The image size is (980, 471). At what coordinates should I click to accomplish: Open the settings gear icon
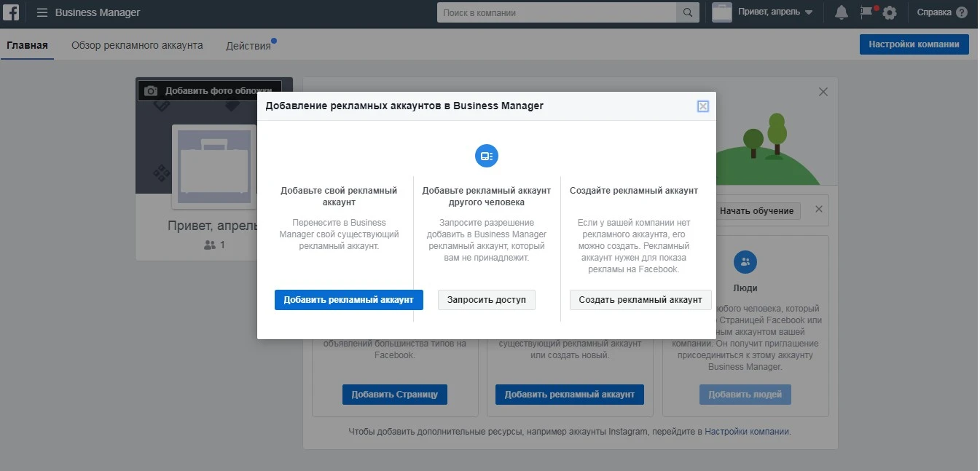coord(890,12)
